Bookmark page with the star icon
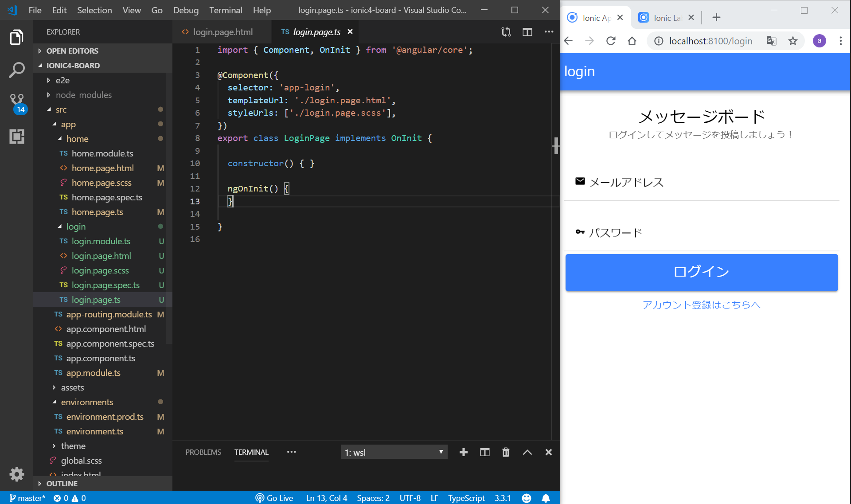Screen dimensions: 851x504 coord(793,41)
